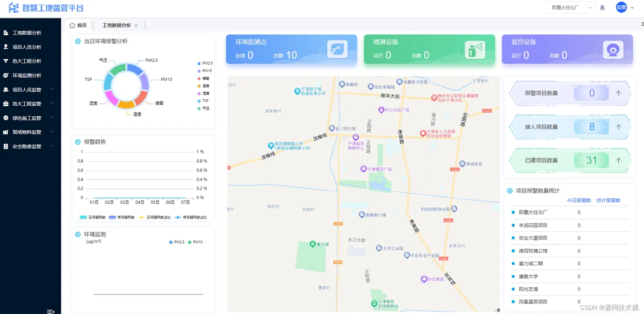Viewport: 644px width, 314px height.
Task: Click the home icon on 首页 tab
Action: (x=72, y=25)
